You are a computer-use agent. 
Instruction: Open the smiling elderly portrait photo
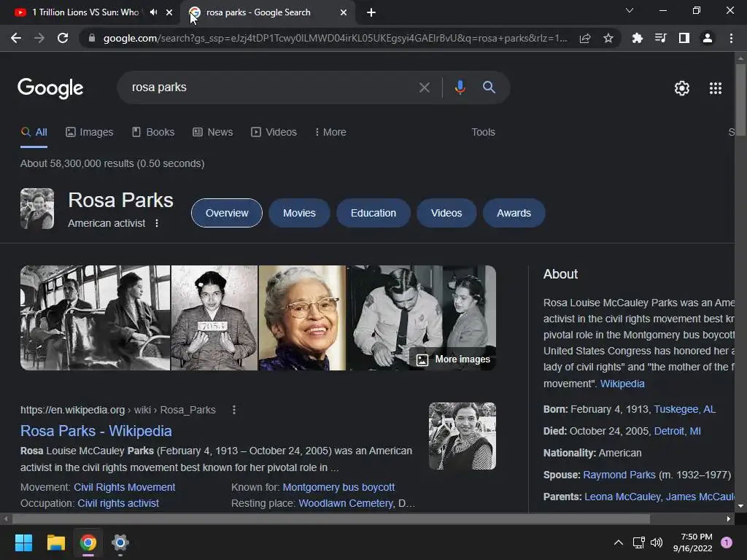302,318
